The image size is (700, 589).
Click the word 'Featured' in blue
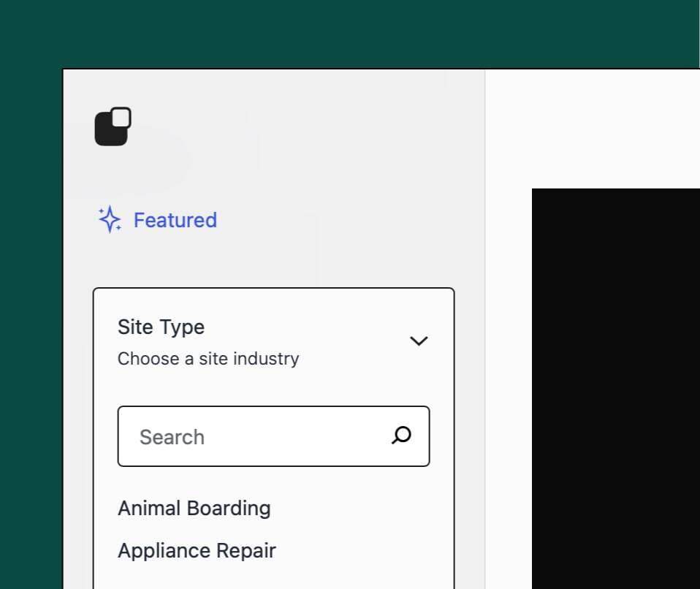click(x=175, y=220)
